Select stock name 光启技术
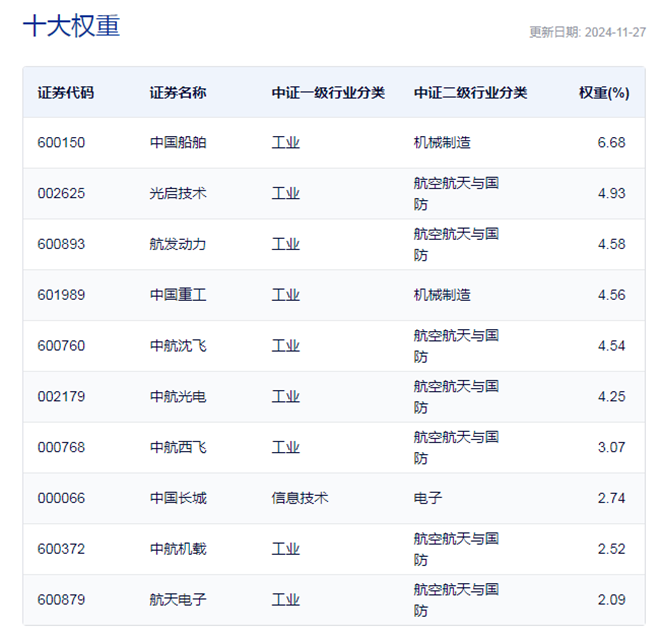The height and width of the screenshot is (633, 660). [x=178, y=194]
